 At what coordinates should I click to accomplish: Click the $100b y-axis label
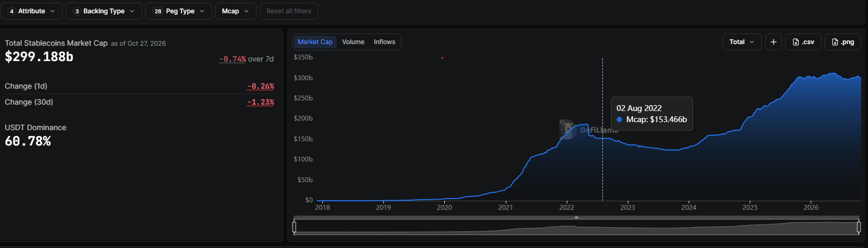[x=303, y=159]
